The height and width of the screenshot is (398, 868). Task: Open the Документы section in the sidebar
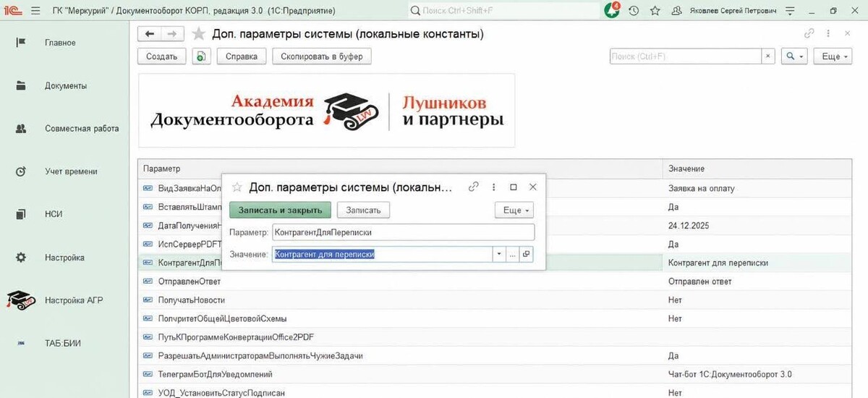click(65, 85)
